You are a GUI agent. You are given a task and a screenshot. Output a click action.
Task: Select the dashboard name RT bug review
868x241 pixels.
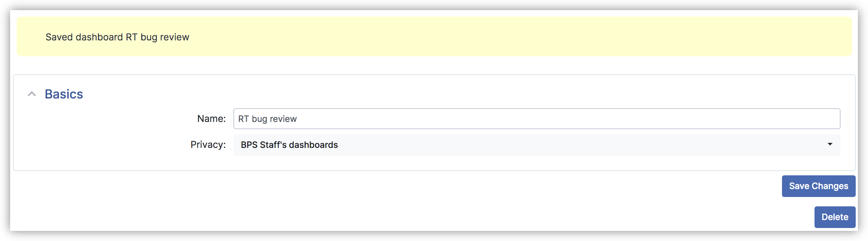coord(267,118)
